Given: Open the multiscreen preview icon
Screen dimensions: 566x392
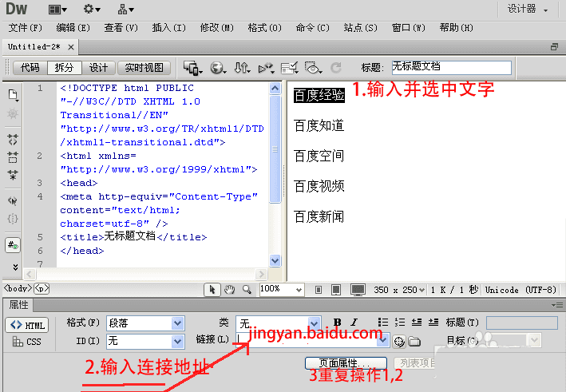Looking at the screenshot, I should click(192, 68).
